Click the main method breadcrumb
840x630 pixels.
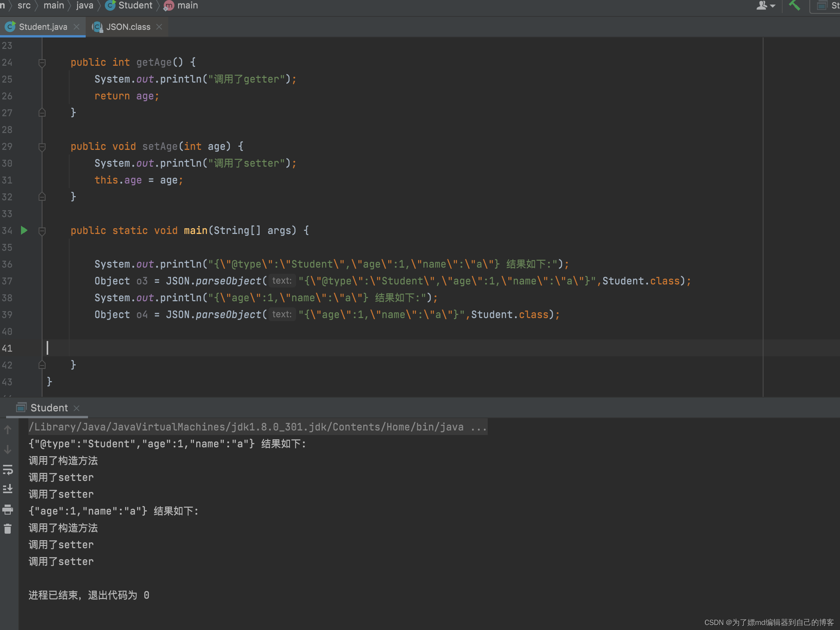(x=181, y=5)
